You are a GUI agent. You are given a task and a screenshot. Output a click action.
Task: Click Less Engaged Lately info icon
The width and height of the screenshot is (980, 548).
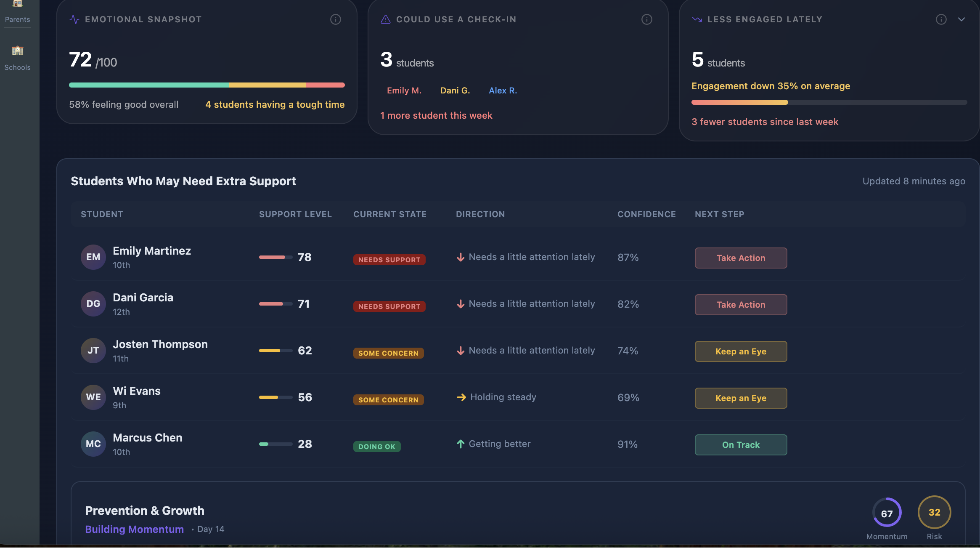pos(941,19)
